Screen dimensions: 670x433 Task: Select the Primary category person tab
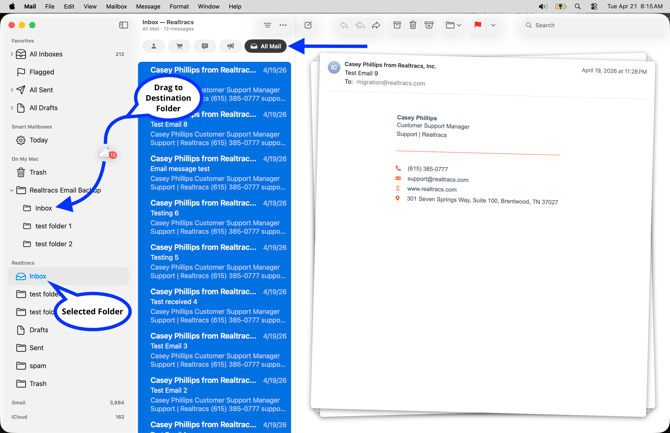click(x=154, y=46)
